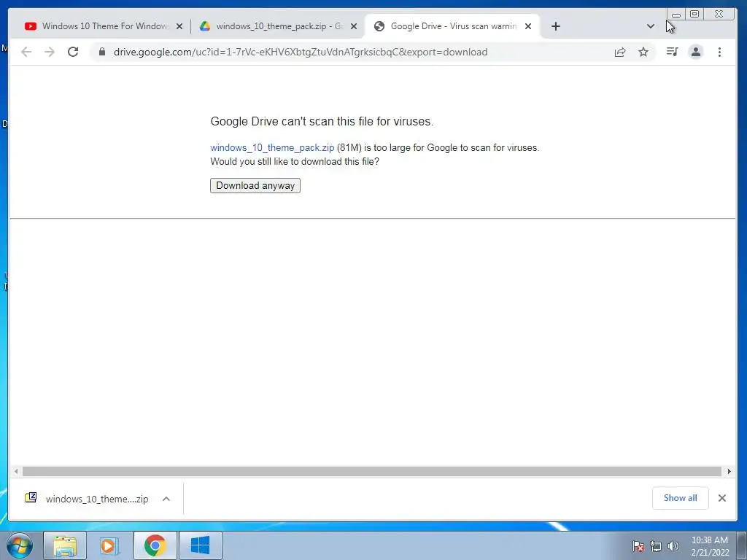Open Action Center flag icon
This screenshot has width=747, height=560.
click(x=638, y=546)
